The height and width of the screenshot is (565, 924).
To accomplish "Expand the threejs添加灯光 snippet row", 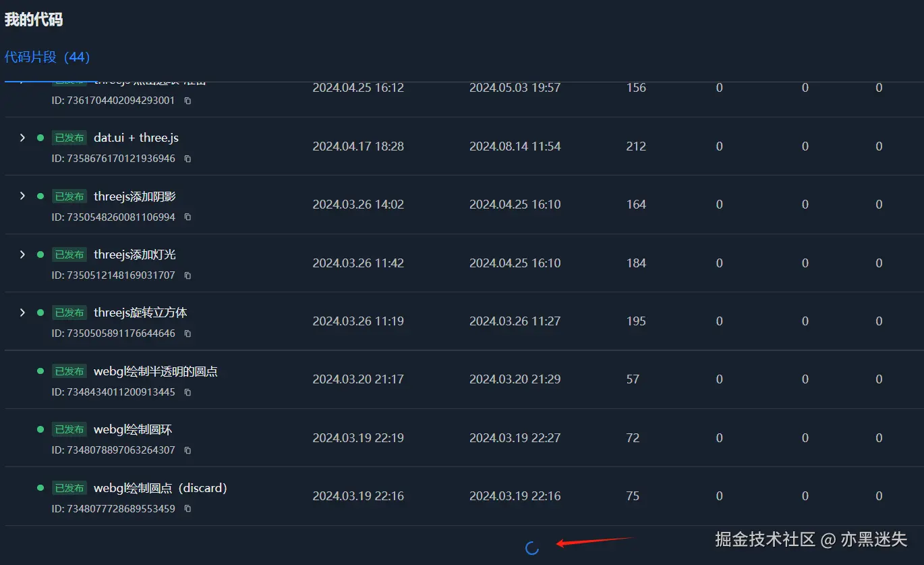I will [22, 254].
